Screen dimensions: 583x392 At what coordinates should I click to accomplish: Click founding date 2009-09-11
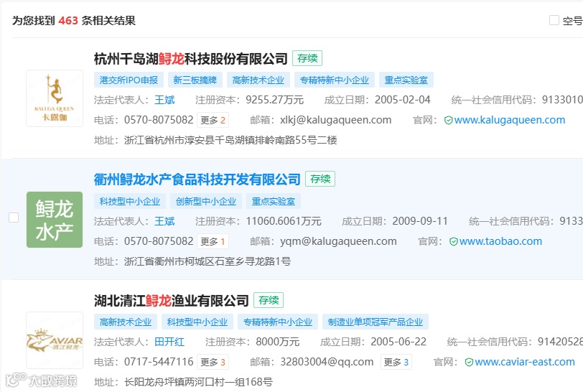coord(420,221)
